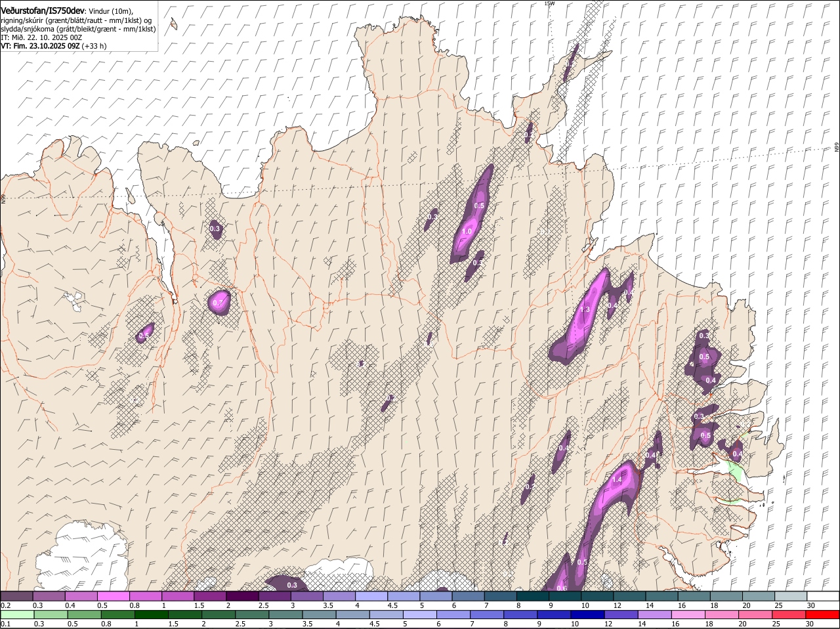This screenshot has height=629, width=840.
Task: Choose the bottom legend swatch starting at 6
Action: (x=453, y=615)
